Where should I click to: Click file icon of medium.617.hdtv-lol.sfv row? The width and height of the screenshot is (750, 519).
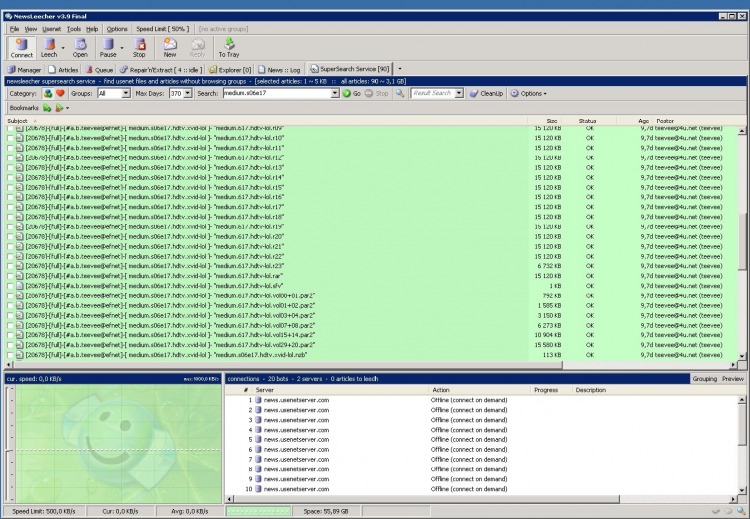coord(20,286)
